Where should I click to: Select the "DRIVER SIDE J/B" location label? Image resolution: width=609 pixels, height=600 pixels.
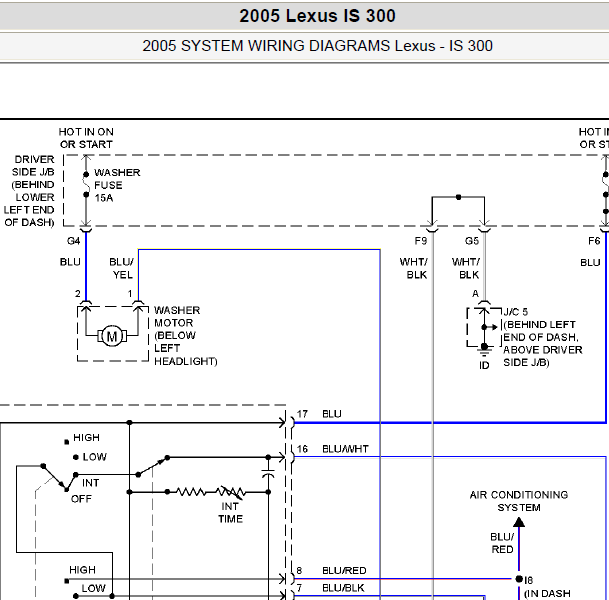tap(29, 191)
